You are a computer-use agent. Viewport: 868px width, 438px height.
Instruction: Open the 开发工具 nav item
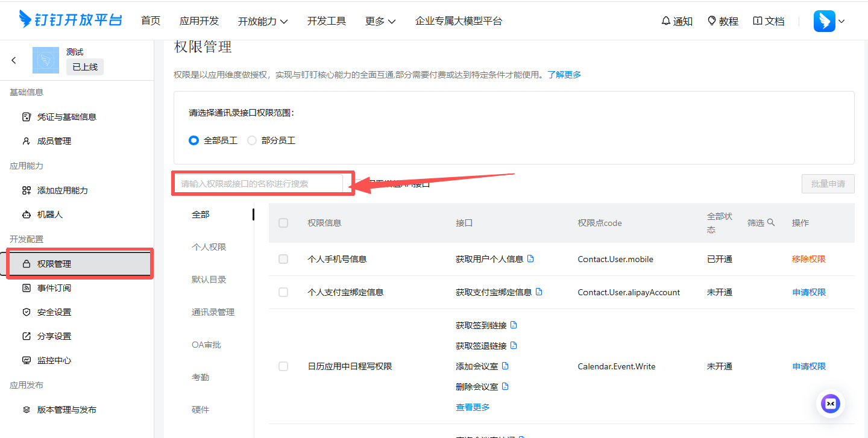click(327, 21)
